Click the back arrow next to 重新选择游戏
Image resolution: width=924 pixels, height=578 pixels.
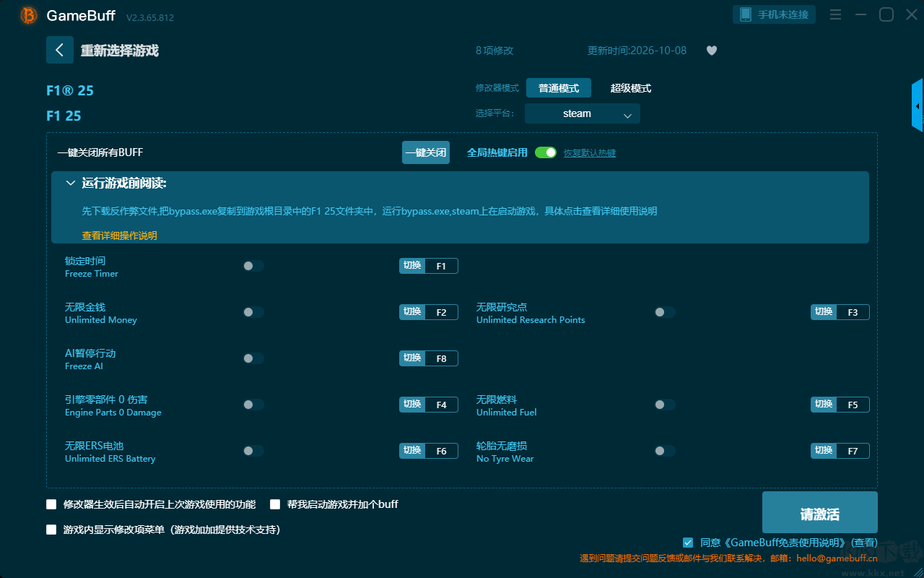tap(60, 50)
